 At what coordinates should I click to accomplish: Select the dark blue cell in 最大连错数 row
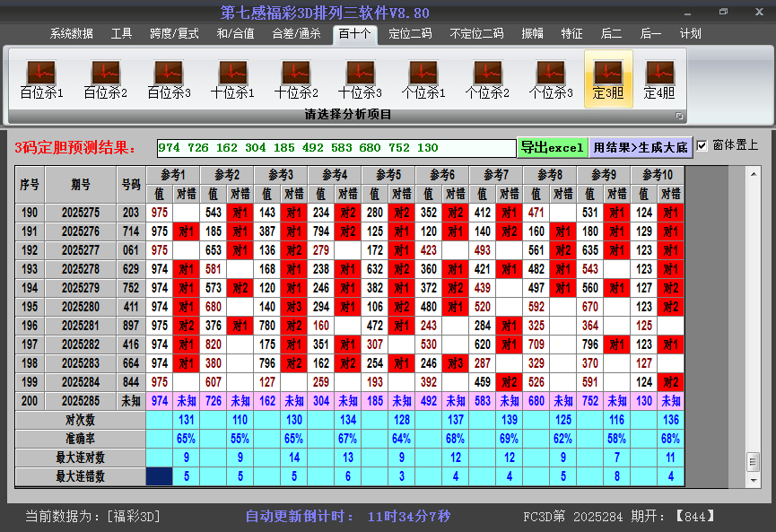pyautogui.click(x=160, y=476)
